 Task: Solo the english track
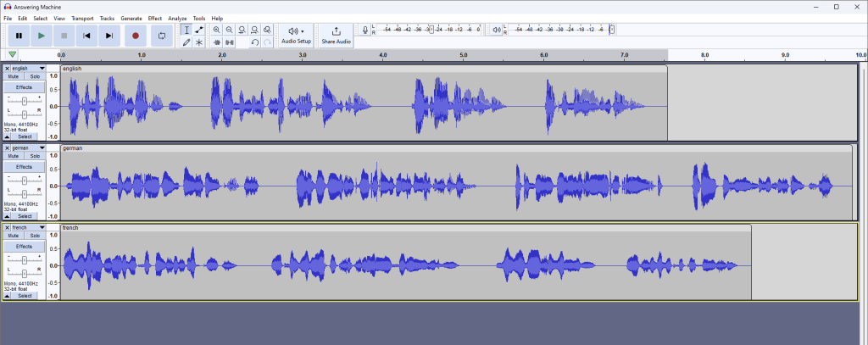tap(35, 76)
